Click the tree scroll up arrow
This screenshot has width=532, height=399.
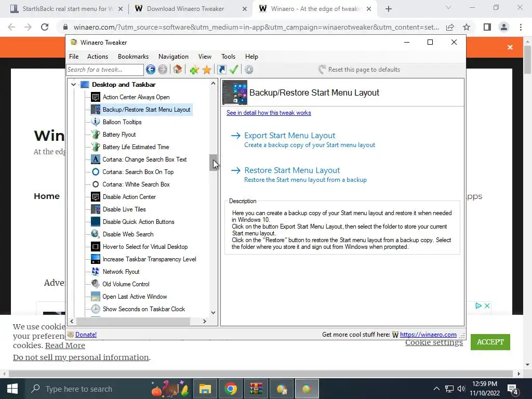[213, 83]
